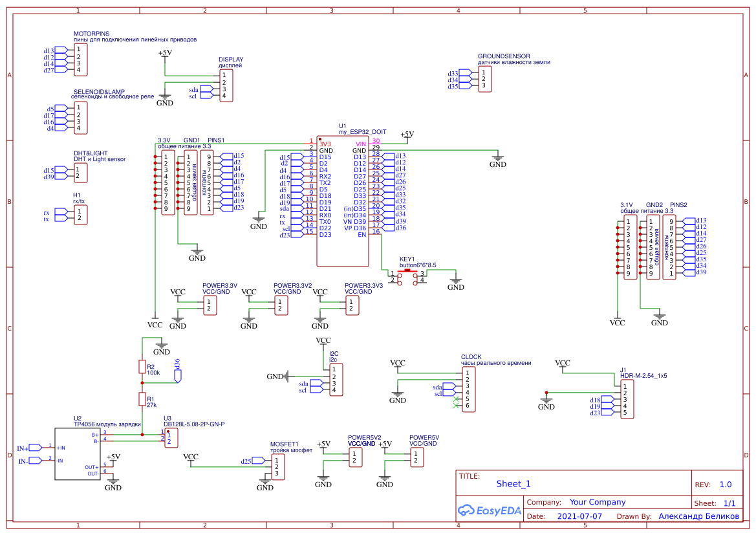756x535 pixels.
Task: Select the U3 terminal block symbol
Action: (171, 438)
